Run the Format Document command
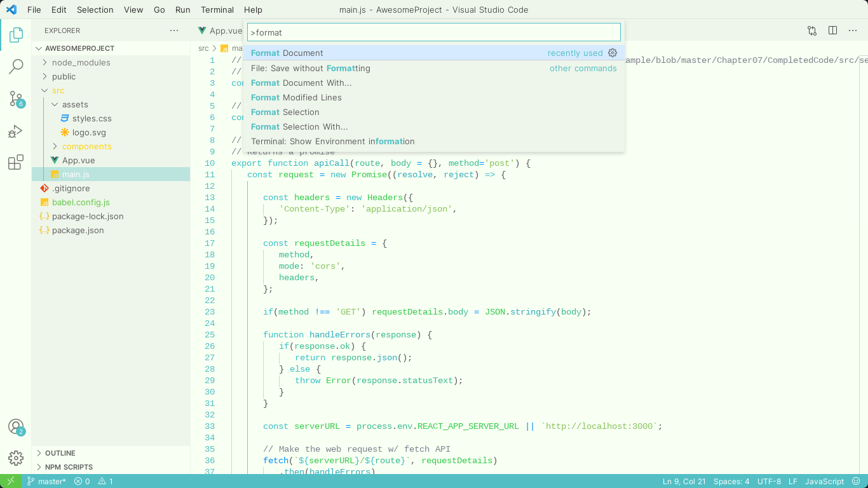Viewport: 868px width, 488px height. pos(434,53)
